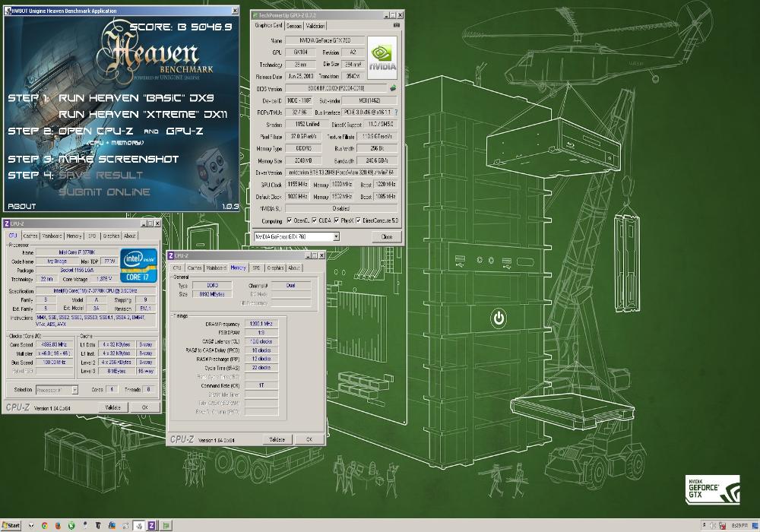Click Run Heaven "Xtreme" DX11
Viewport: 760px width, 532px height.
(143, 114)
